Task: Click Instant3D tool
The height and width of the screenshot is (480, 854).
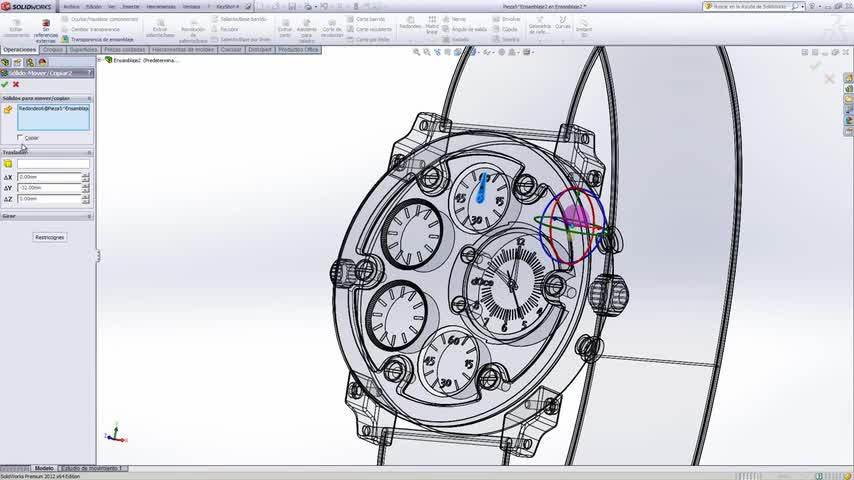Action: click(584, 27)
